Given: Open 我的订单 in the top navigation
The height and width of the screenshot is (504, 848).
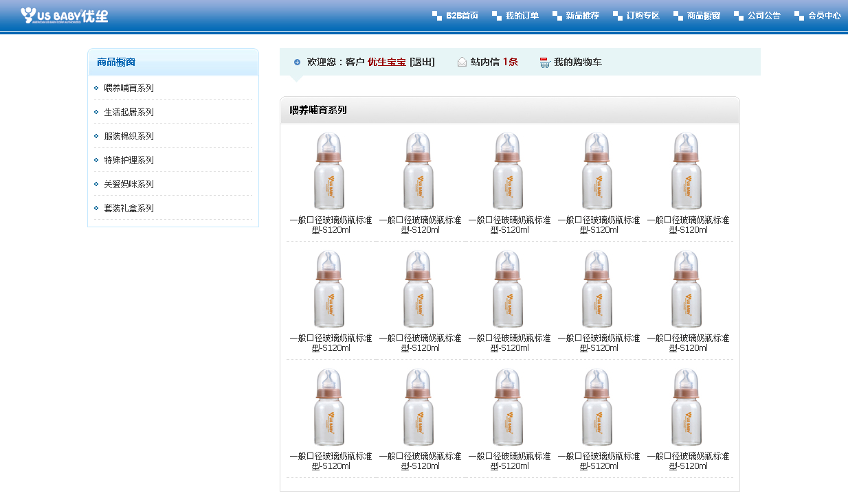Looking at the screenshot, I should pos(522,16).
